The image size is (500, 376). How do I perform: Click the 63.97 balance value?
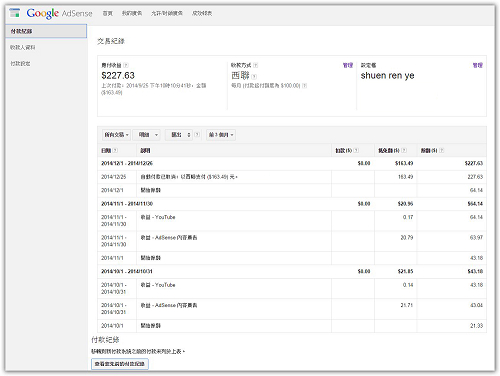point(476,238)
